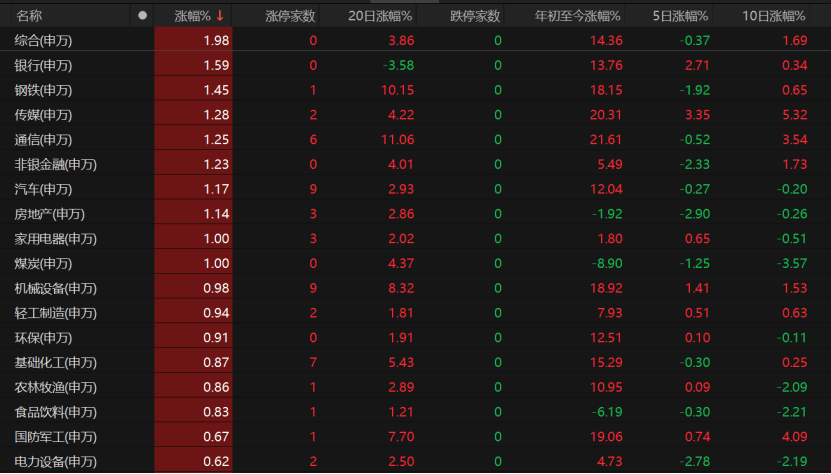
Task: Select the 非银金融(申万) row name
Action: 56,165
